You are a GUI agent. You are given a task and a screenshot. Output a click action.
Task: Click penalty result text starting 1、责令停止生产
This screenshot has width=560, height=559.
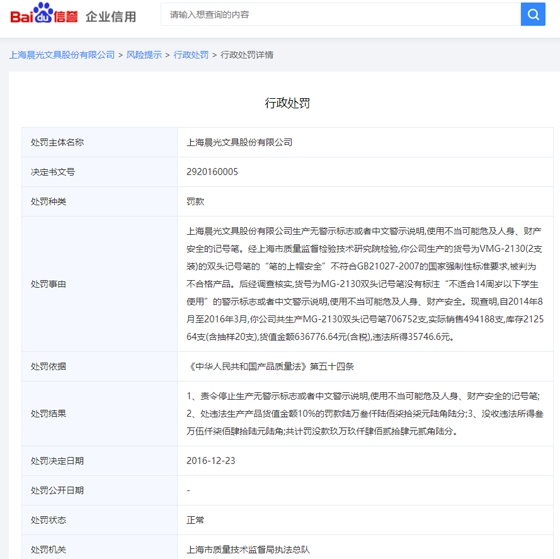coord(365,414)
